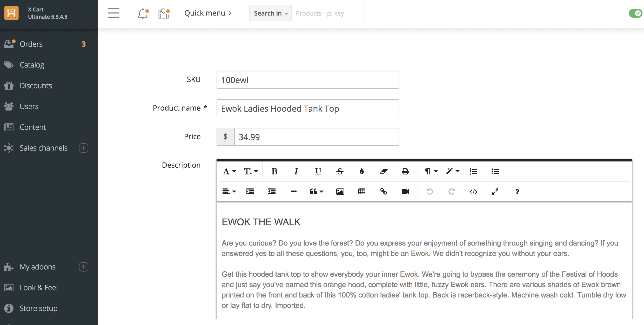The width and height of the screenshot is (644, 325).
Task: Open the Search in dropdown
Action: pos(271,13)
